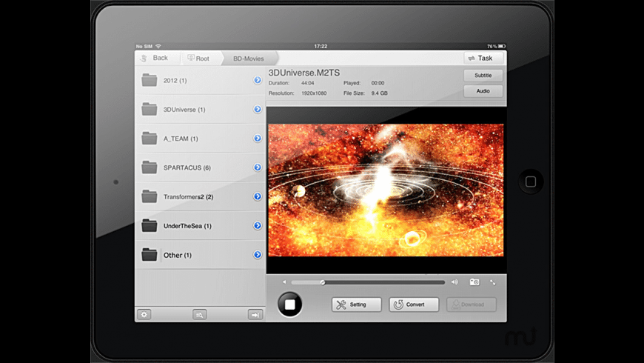The image size is (644, 363).
Task: Click the Download button
Action: point(472,304)
